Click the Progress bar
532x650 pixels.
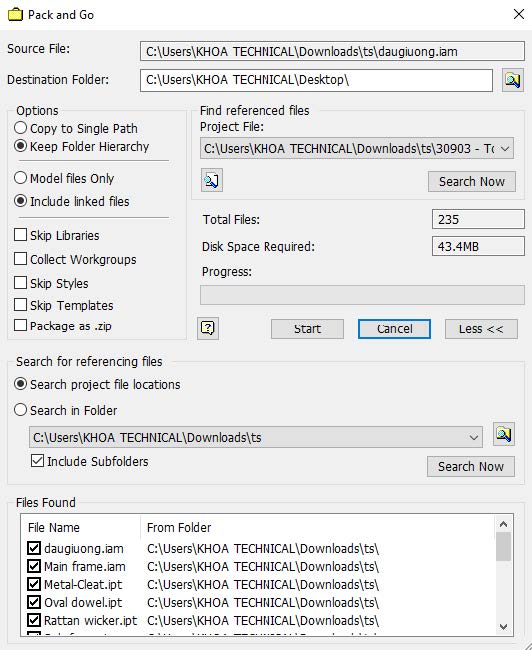(362, 295)
